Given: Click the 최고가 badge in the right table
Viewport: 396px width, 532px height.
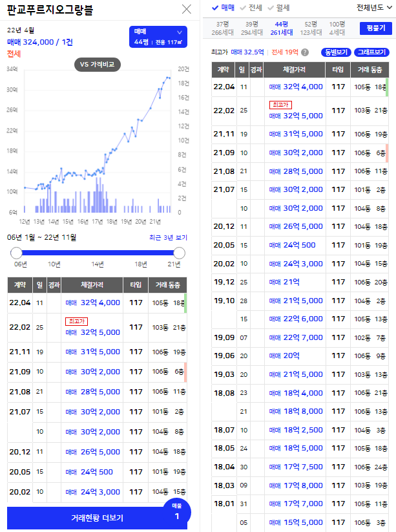Looking at the screenshot, I should (280, 105).
